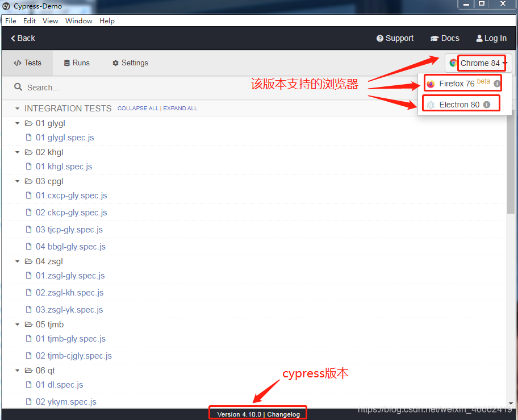Run the 02 tjmb-cjgly.spec.js test
The width and height of the screenshot is (518, 420).
pyautogui.click(x=74, y=356)
